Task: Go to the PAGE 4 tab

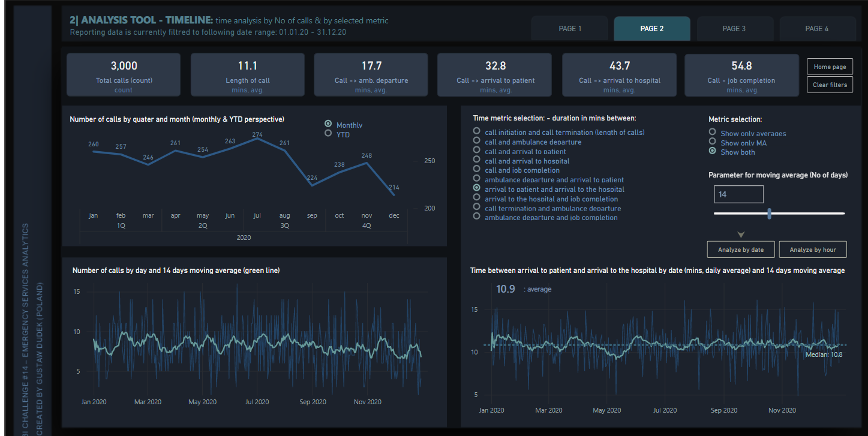Action: pyautogui.click(x=816, y=29)
